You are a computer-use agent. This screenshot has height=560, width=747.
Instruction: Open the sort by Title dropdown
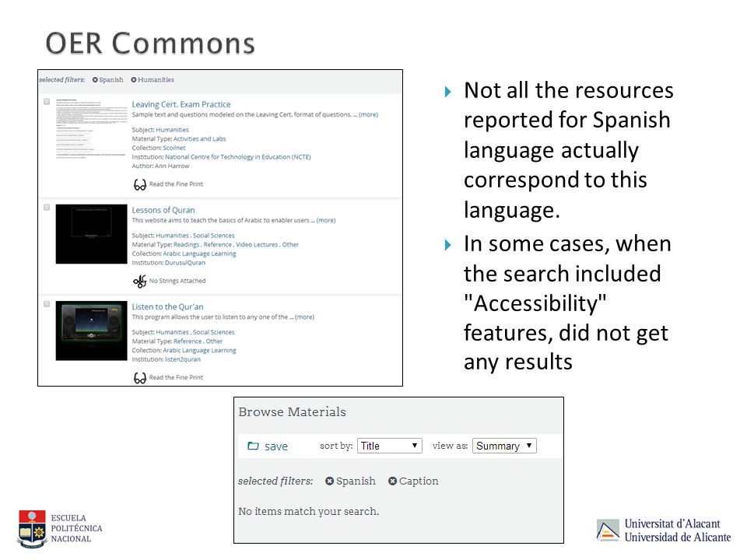(x=390, y=446)
